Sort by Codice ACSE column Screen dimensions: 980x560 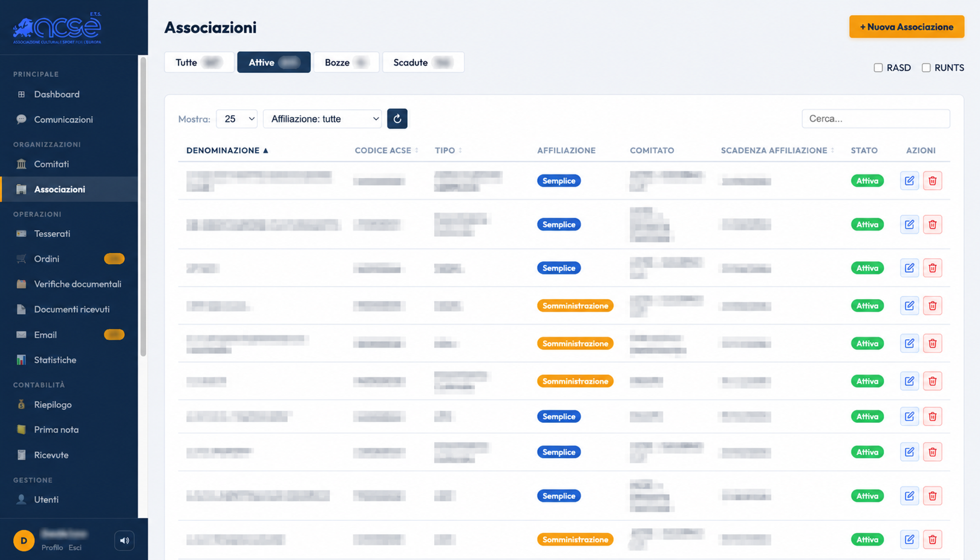point(387,151)
